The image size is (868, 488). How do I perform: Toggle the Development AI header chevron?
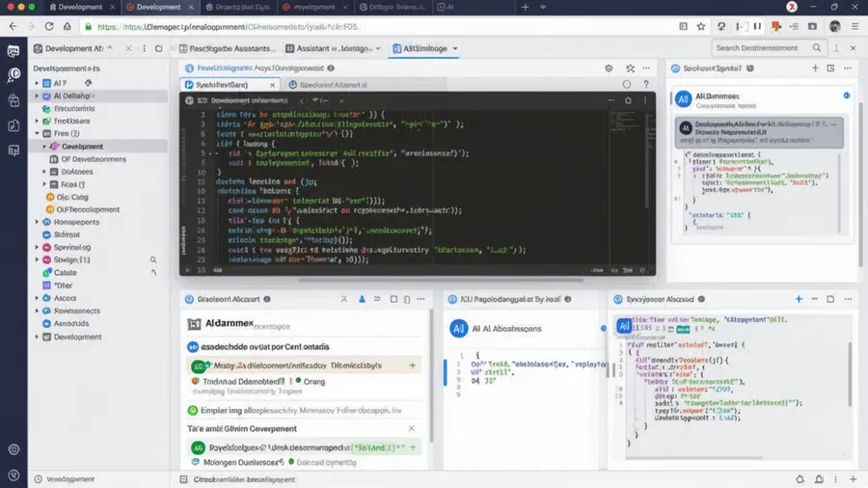110,48
